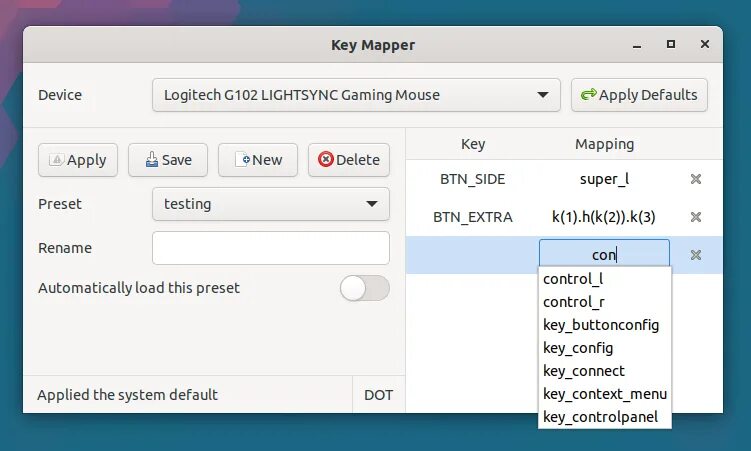Click the green Apply Defaults arrow icon
This screenshot has width=751, height=451.
[x=588, y=94]
